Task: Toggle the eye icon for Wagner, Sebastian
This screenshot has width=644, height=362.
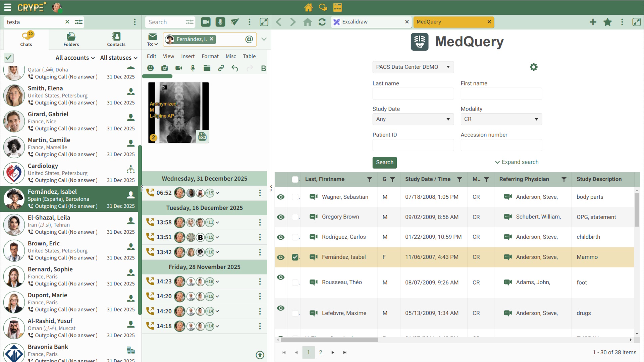Action: (x=281, y=197)
